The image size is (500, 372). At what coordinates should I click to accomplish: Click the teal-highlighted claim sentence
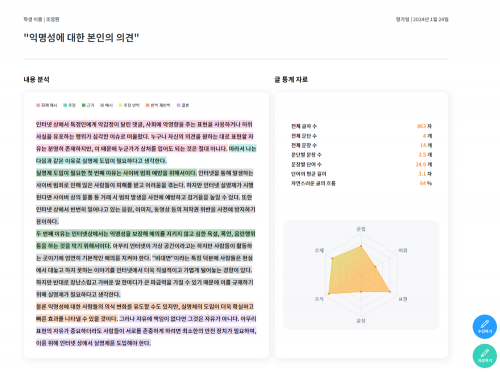coord(146,155)
